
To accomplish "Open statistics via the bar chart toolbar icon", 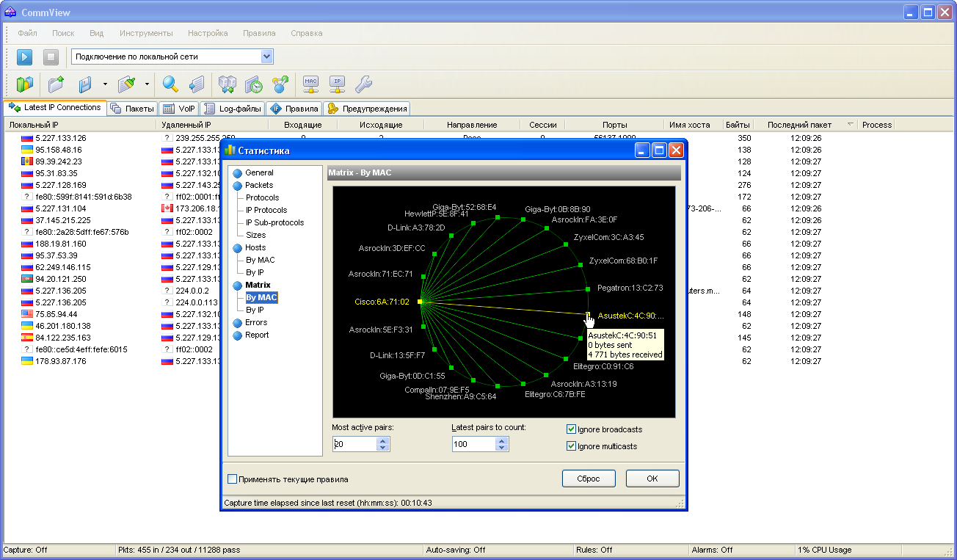I will point(24,84).
